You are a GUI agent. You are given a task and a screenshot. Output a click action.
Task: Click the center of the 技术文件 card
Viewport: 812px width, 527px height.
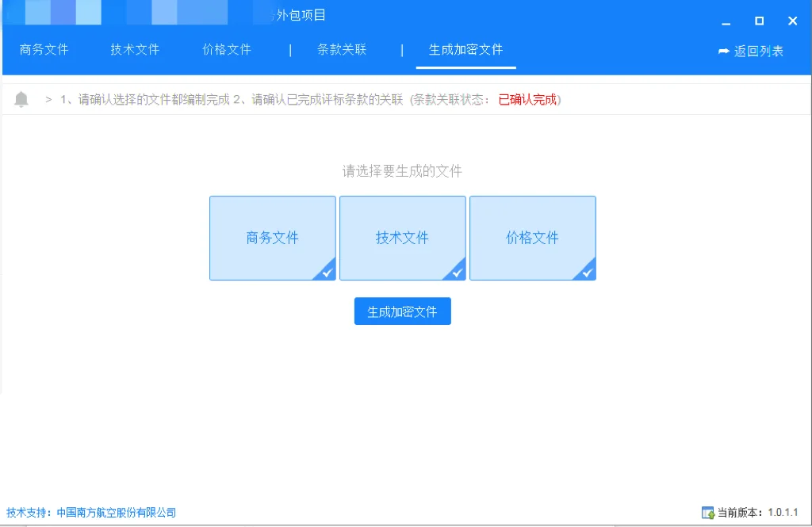(x=402, y=238)
